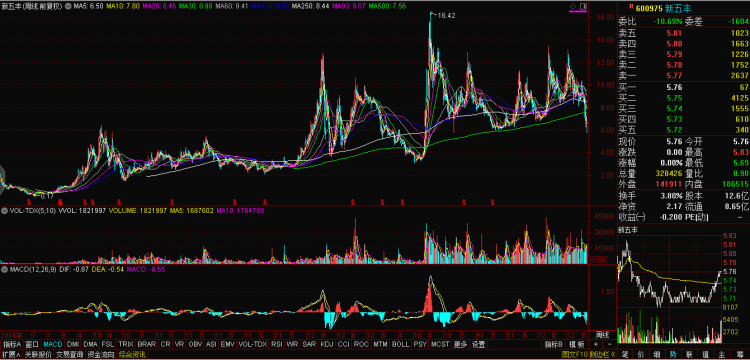Switch indicator to MACD

click(x=53, y=344)
